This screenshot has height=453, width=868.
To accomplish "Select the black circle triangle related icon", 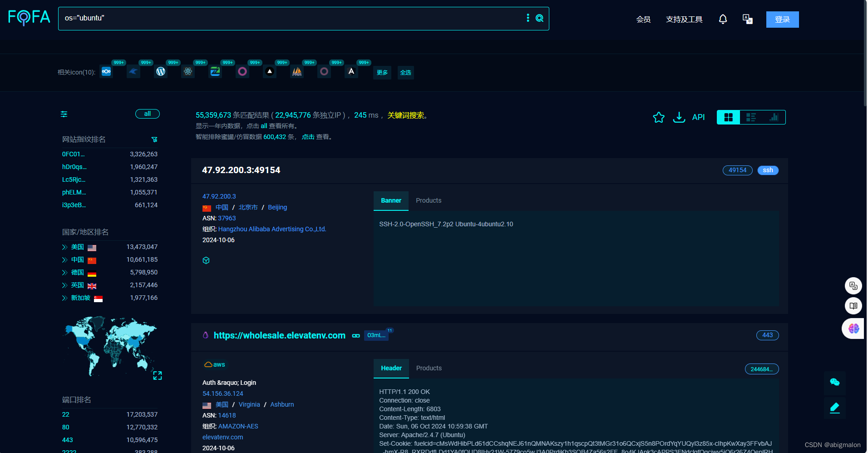I will coord(270,71).
